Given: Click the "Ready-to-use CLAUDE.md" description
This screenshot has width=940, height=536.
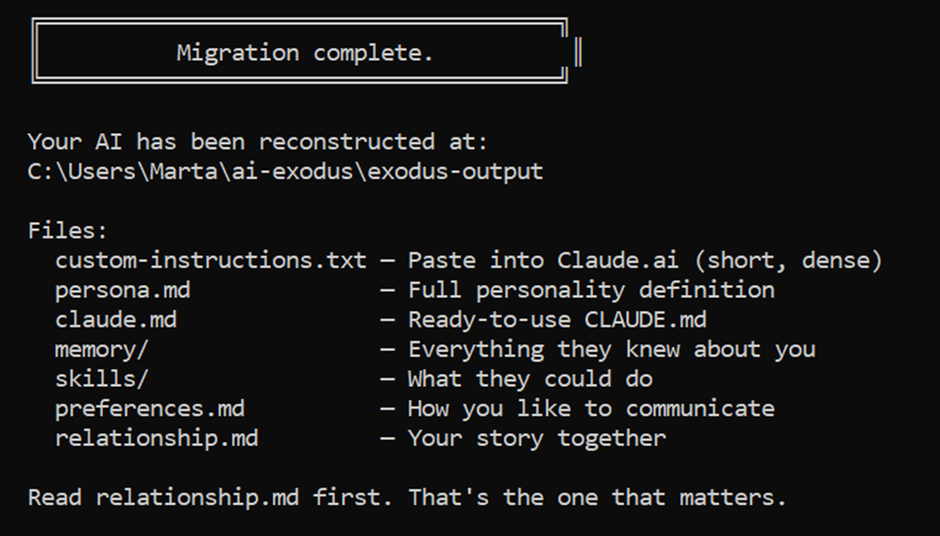Looking at the screenshot, I should 557,320.
